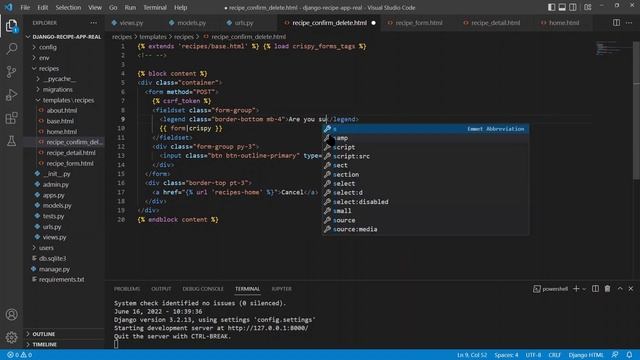Open the Search view in activity bar
Viewport: 640px width, 360px height.
(x=11, y=49)
